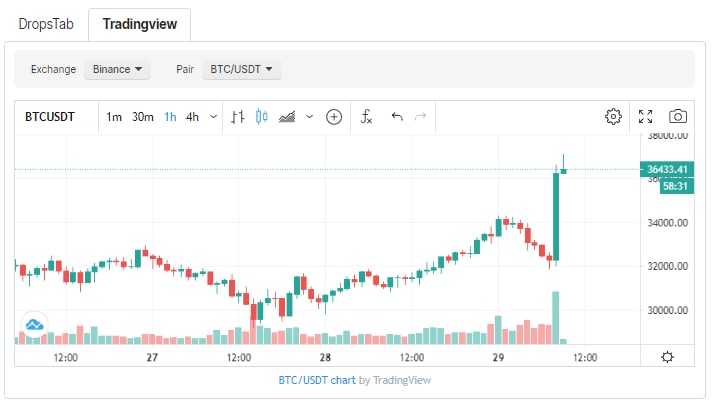Open the BTC/USDT chart link

[x=317, y=380]
